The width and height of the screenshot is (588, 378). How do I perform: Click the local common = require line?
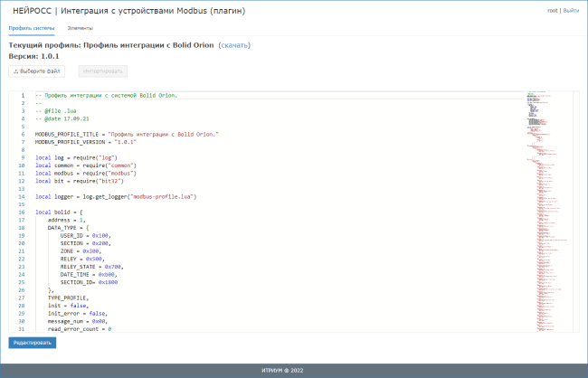[86, 165]
